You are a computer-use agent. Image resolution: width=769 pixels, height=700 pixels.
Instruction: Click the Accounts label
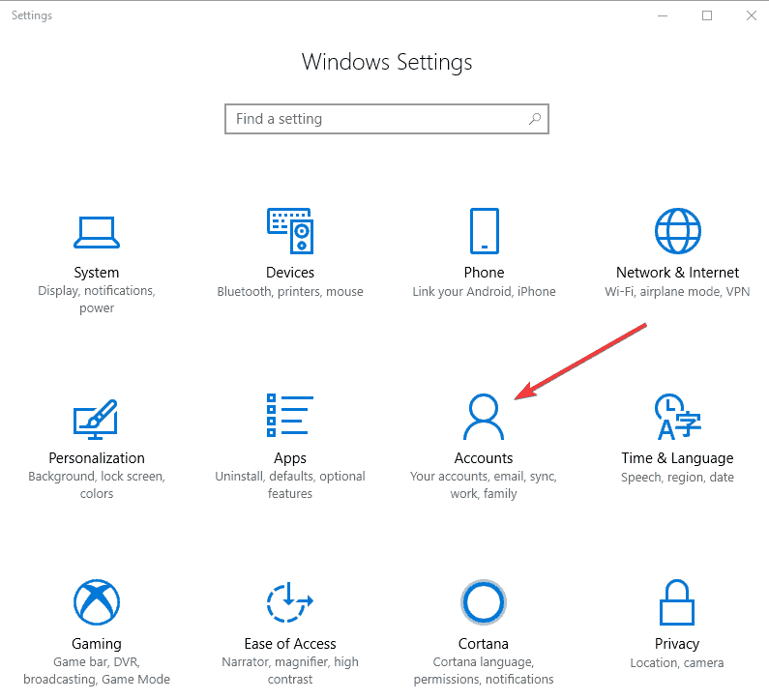(x=484, y=458)
